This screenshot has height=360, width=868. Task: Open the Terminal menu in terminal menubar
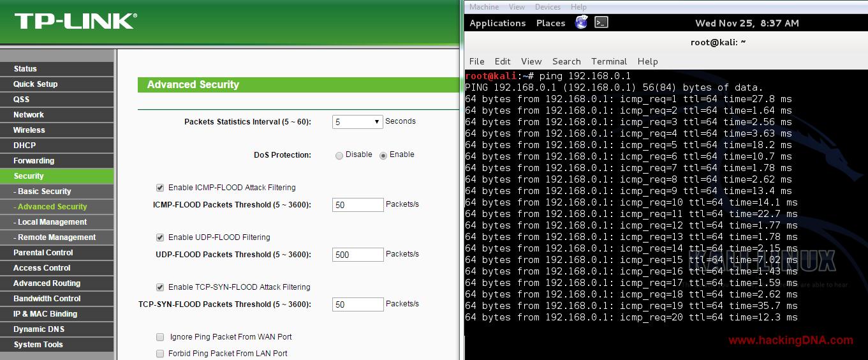click(609, 61)
